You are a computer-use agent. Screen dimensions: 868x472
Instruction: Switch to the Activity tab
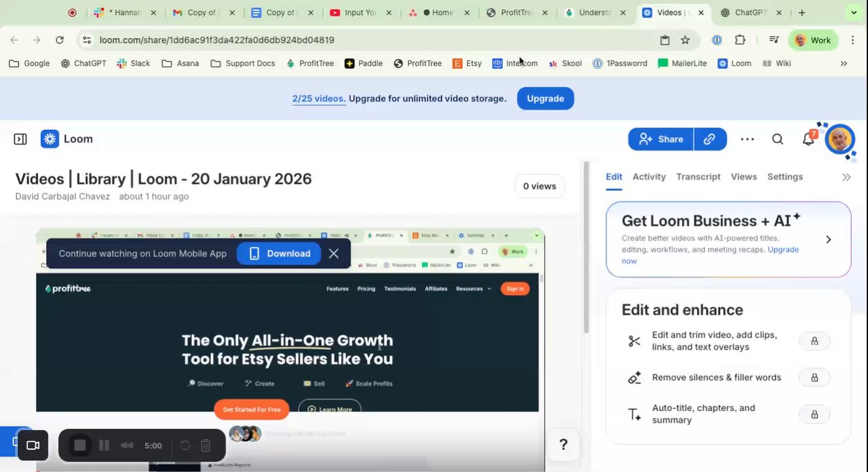[649, 177]
